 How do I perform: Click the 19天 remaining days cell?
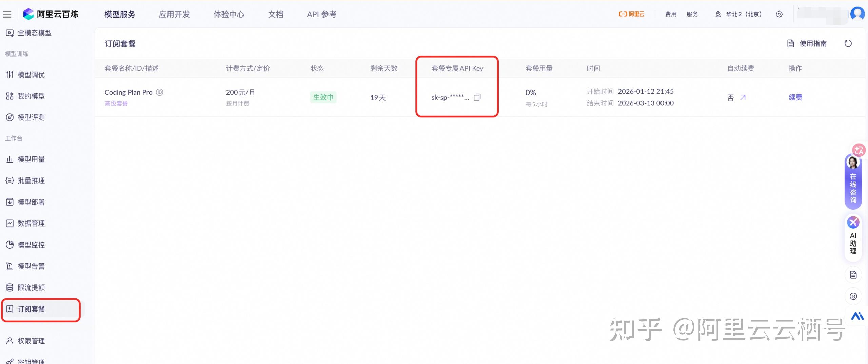[378, 98]
